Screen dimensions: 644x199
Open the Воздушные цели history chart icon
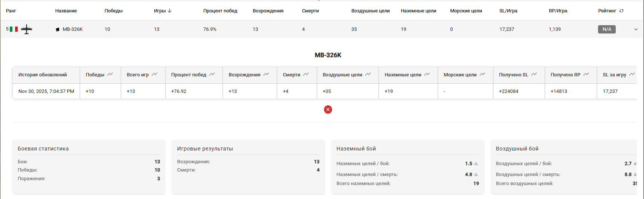coord(368,74)
